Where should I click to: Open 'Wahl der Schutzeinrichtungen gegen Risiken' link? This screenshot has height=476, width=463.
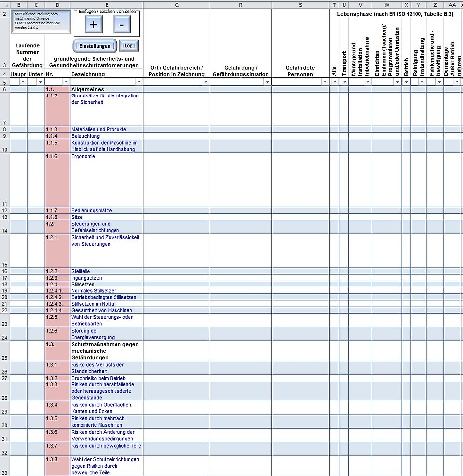coord(105,466)
